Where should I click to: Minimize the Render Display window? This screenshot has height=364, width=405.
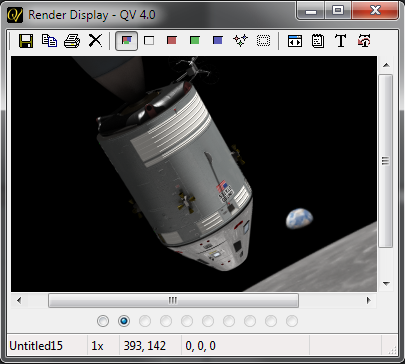(311, 11)
